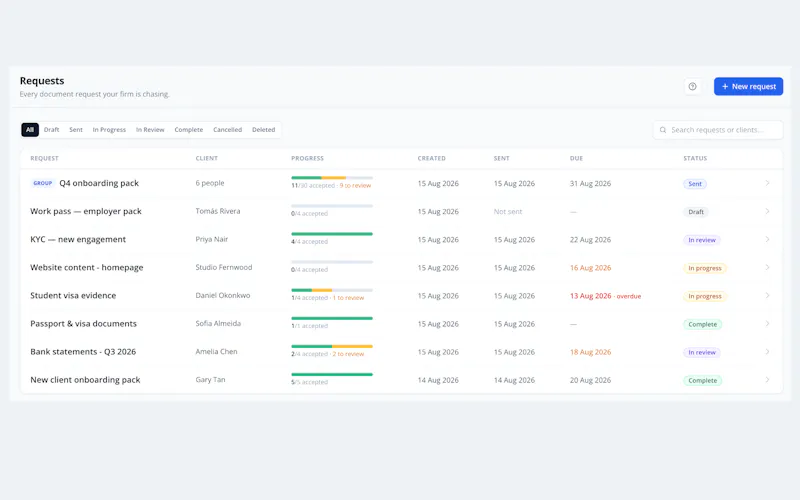Switch to the Sent filter tab

pos(76,130)
